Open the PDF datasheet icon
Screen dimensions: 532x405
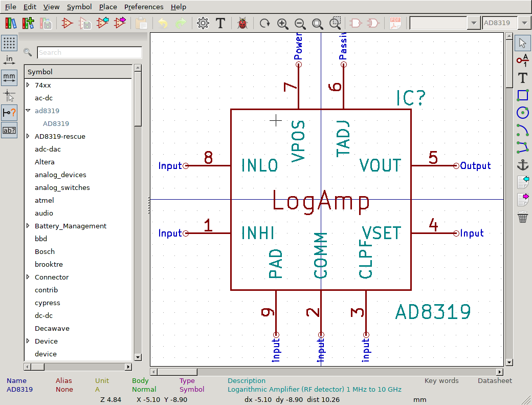click(395, 23)
